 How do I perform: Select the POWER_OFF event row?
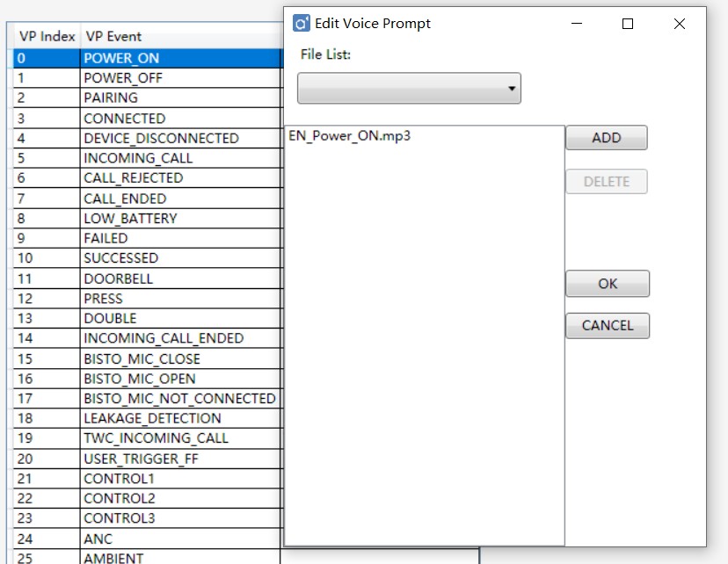pos(123,78)
